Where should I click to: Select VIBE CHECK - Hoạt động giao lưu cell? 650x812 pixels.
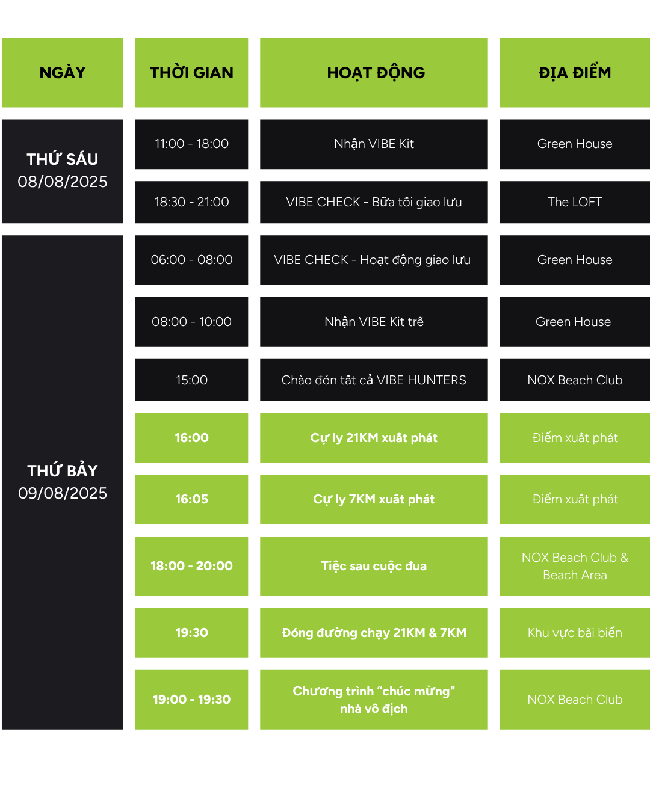pos(374,260)
